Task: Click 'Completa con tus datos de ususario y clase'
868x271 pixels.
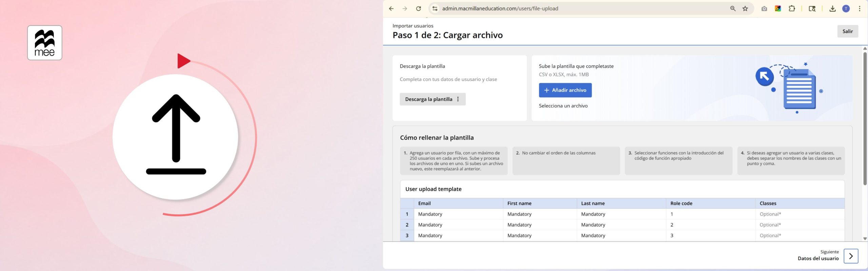Action: (x=448, y=79)
